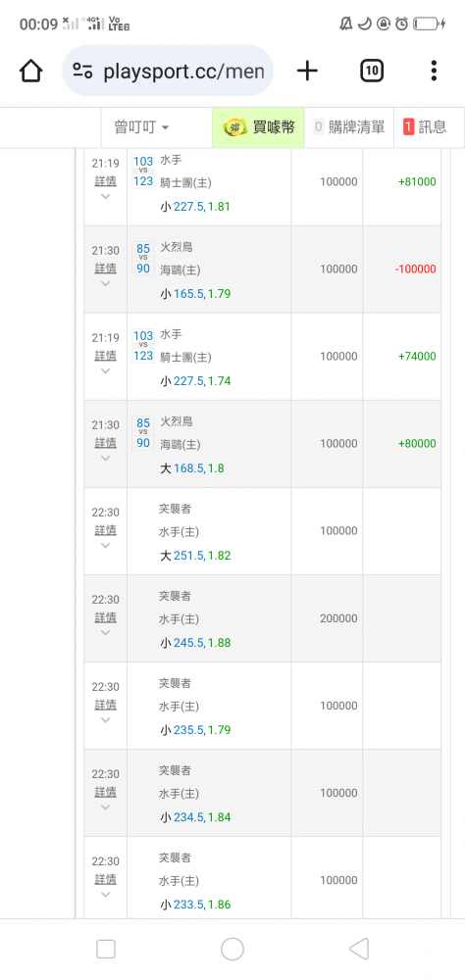The image size is (465, 980).
Task: Open the 購牌清單 tab
Action: (x=349, y=127)
